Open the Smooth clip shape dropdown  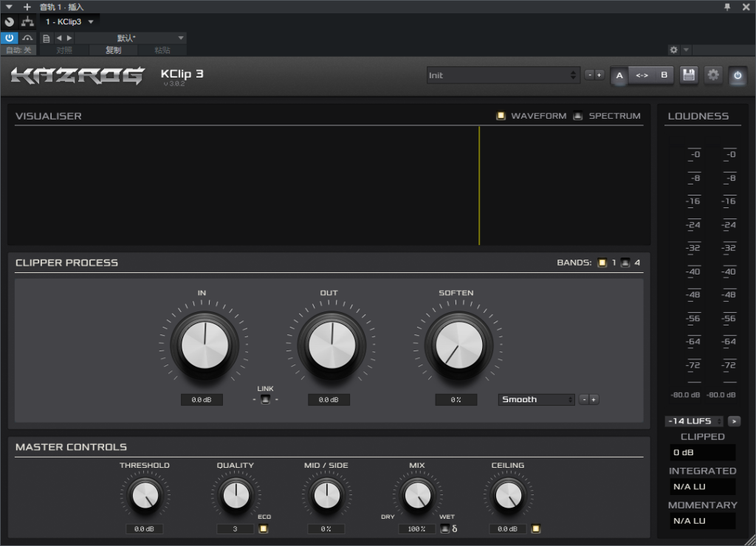536,399
